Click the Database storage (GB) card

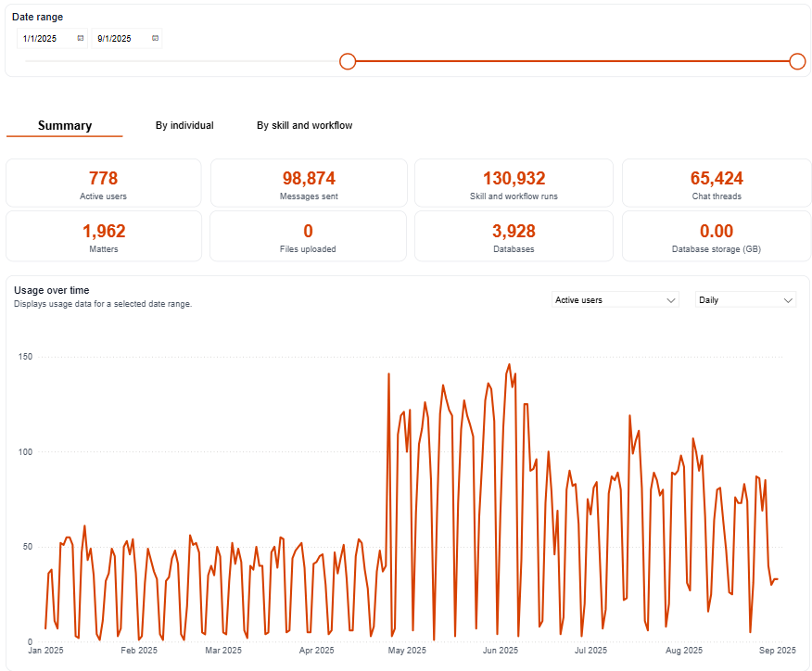point(717,235)
